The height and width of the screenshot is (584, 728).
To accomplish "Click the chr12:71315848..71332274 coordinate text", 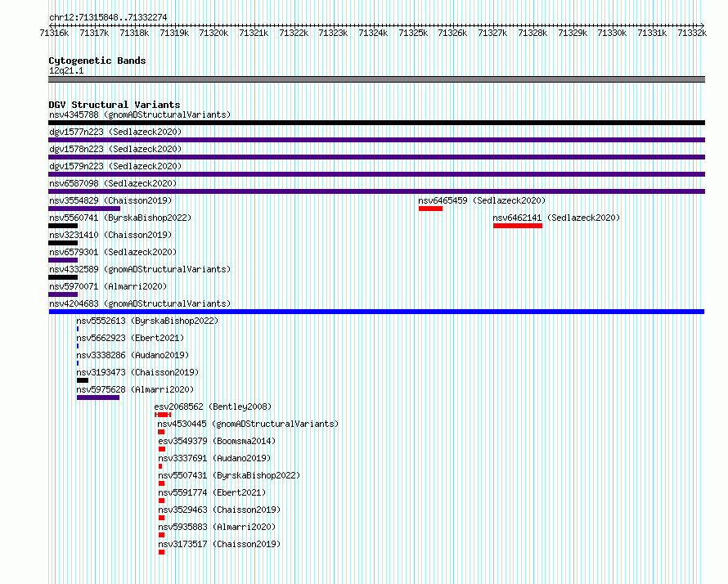I will [x=108, y=17].
